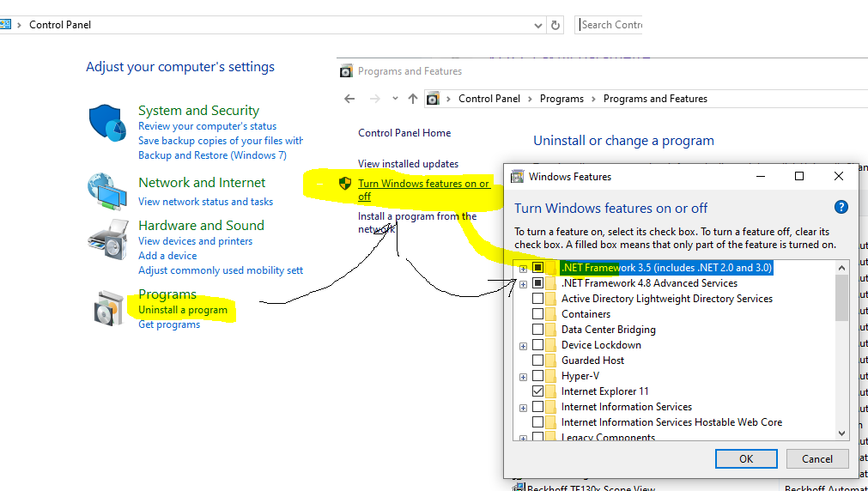Confirm Windows Features with OK button
The height and width of the screenshot is (491, 868).
746,459
